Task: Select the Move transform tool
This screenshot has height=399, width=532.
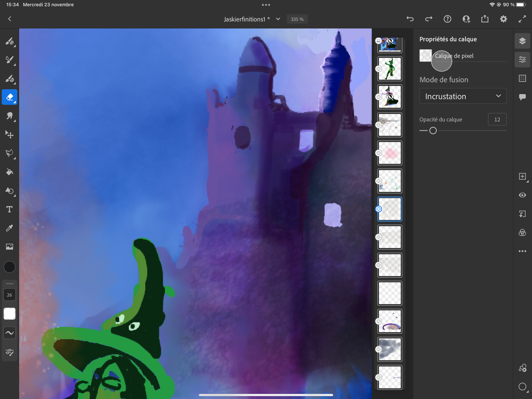Action: point(9,135)
